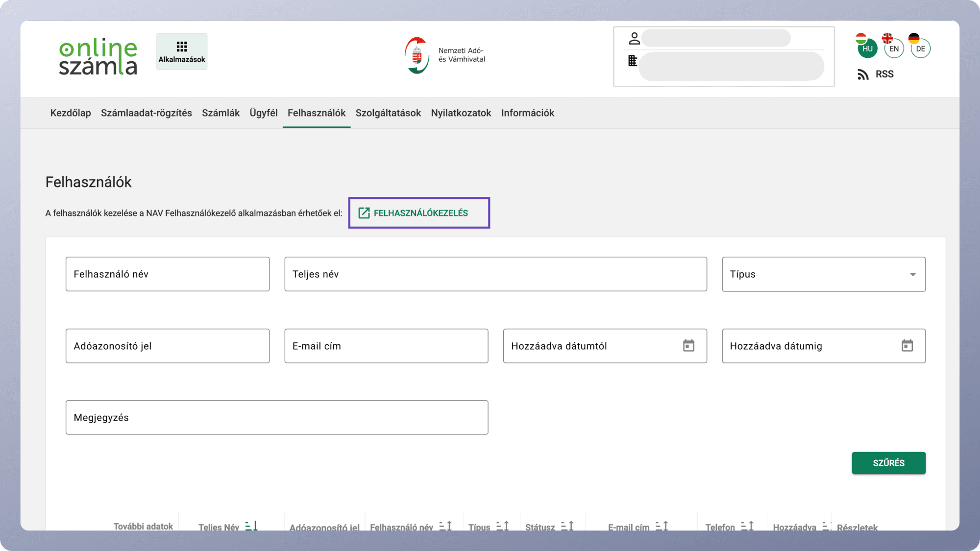The width and height of the screenshot is (980, 551).
Task: Focus the Teljes név field
Action: click(x=495, y=274)
